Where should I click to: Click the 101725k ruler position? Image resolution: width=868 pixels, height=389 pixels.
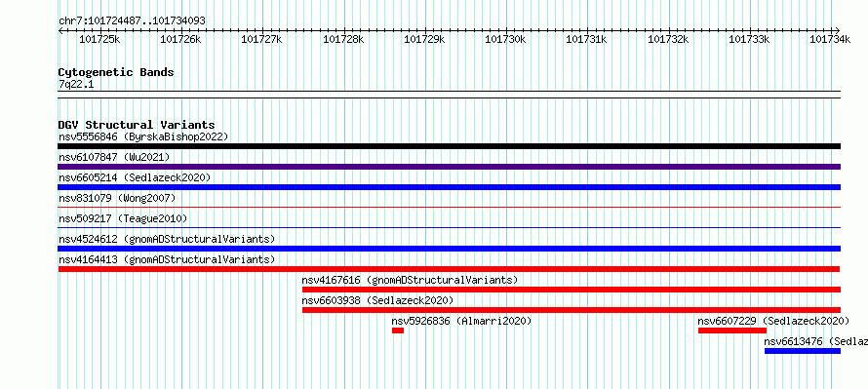(100, 39)
